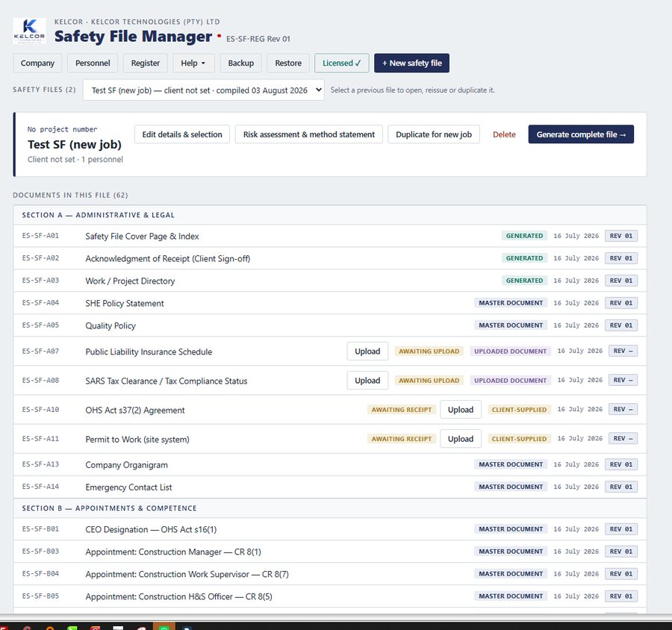Click REV 01 badge for Emergency Contact List

(621, 487)
